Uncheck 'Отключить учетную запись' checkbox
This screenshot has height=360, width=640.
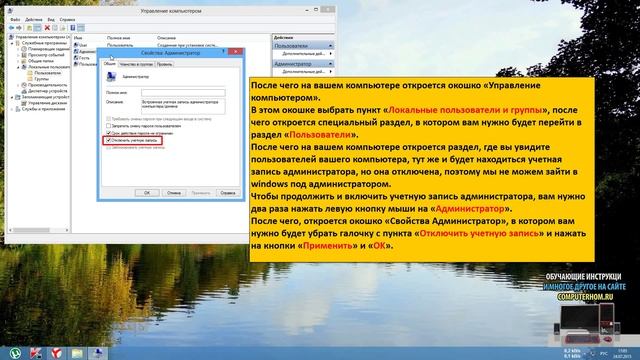coord(109,140)
